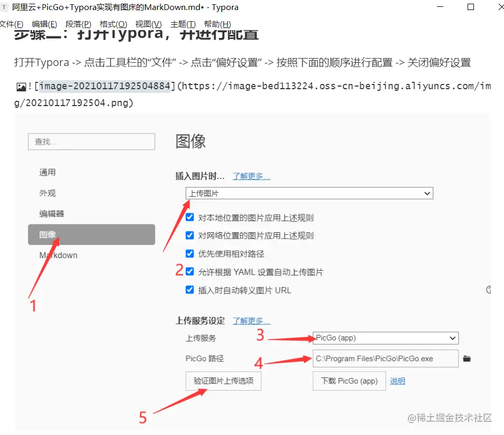Click the paragraph starting 打开Typora
The width and height of the screenshot is (504, 435).
(243, 62)
